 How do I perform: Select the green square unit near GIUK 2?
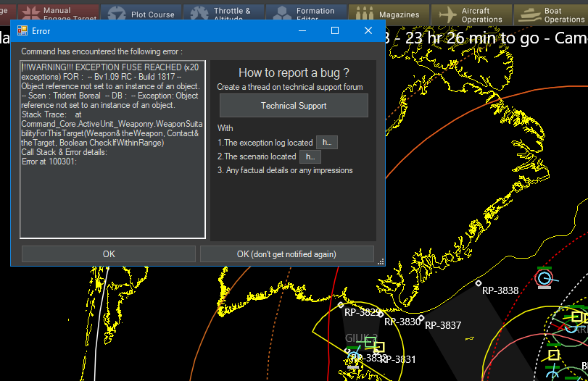point(370,342)
